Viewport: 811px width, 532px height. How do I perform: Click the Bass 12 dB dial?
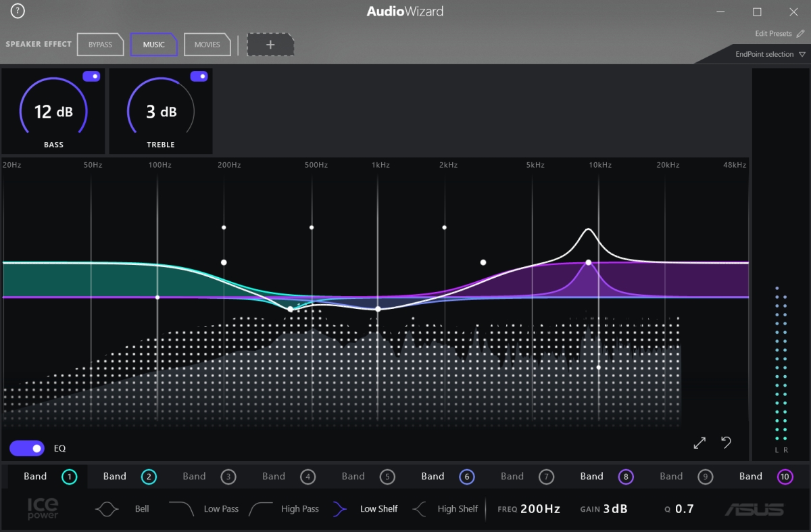[53, 111]
